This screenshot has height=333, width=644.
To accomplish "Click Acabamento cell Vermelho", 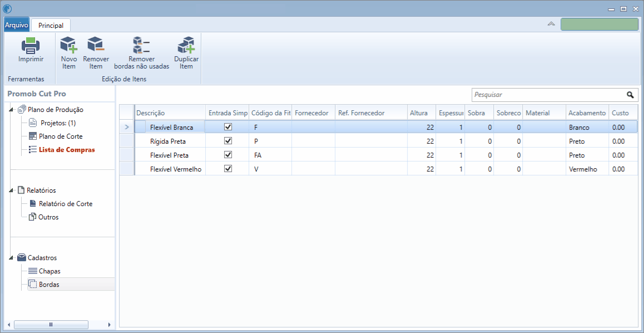I will 587,169.
